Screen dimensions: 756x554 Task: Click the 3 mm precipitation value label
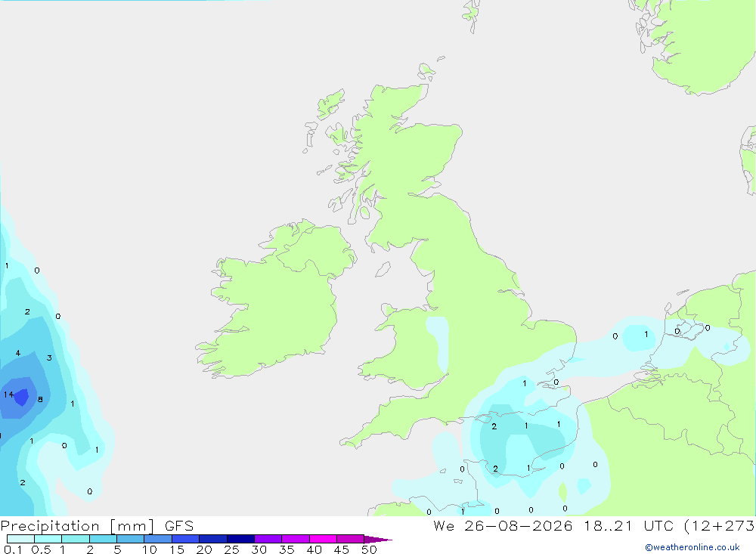[x=49, y=357]
